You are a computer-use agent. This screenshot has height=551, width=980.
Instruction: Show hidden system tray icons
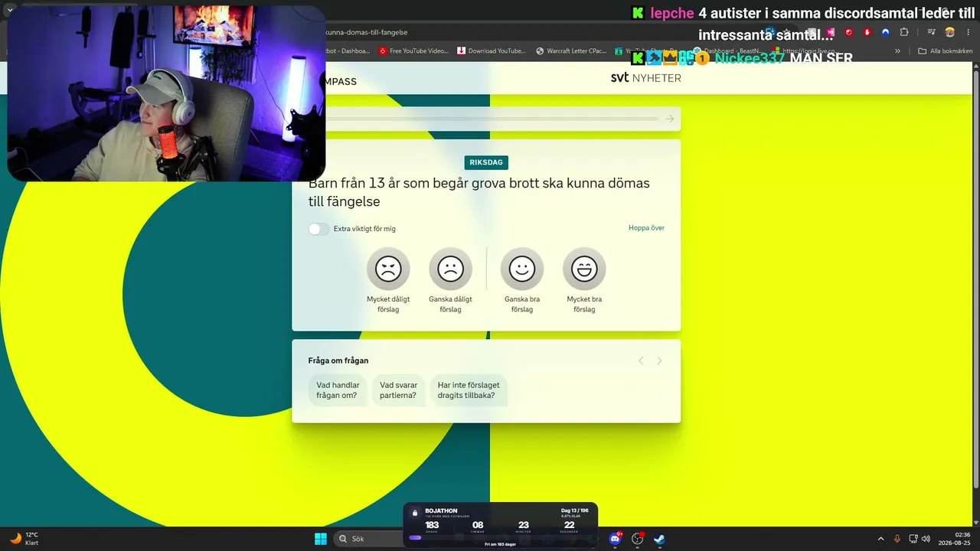click(880, 539)
